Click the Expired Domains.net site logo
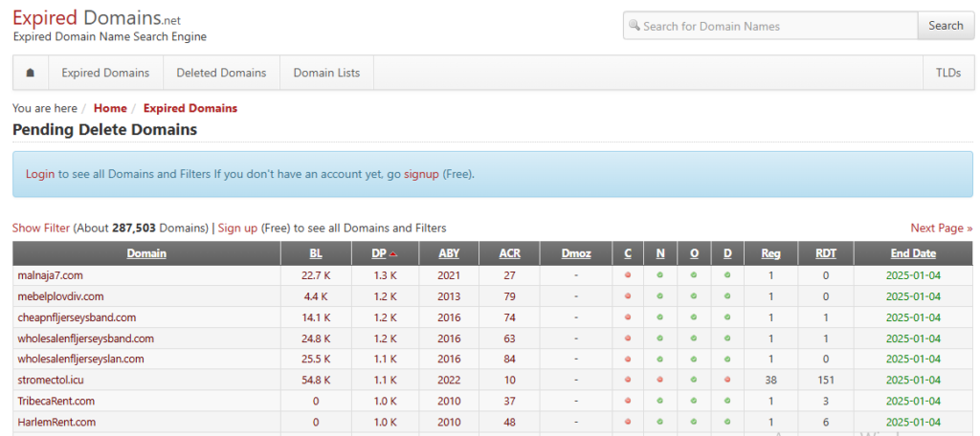This screenshot has height=436, width=980. [96, 19]
